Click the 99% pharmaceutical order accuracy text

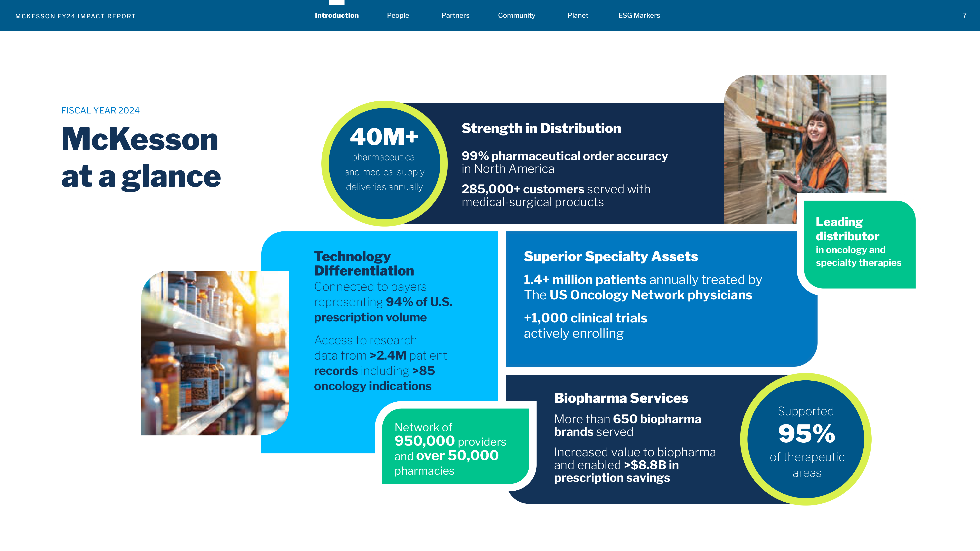click(x=565, y=156)
